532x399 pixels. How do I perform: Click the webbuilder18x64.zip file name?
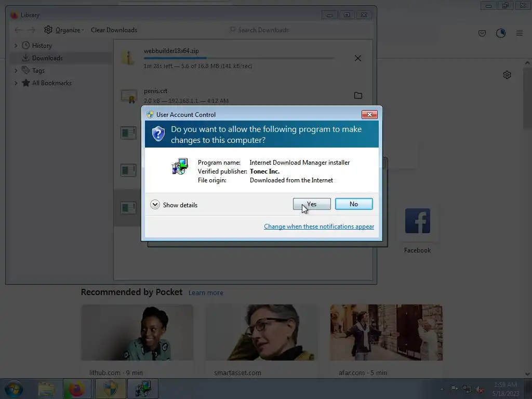tap(171, 51)
